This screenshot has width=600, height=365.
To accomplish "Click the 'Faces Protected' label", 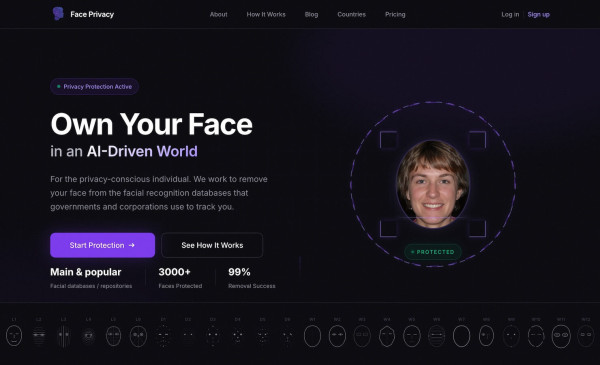I will coord(180,286).
